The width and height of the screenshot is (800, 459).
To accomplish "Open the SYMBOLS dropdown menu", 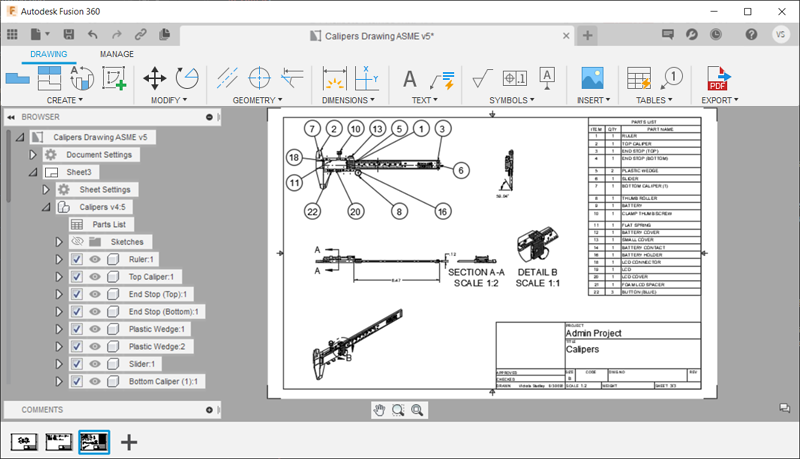I will click(x=512, y=100).
